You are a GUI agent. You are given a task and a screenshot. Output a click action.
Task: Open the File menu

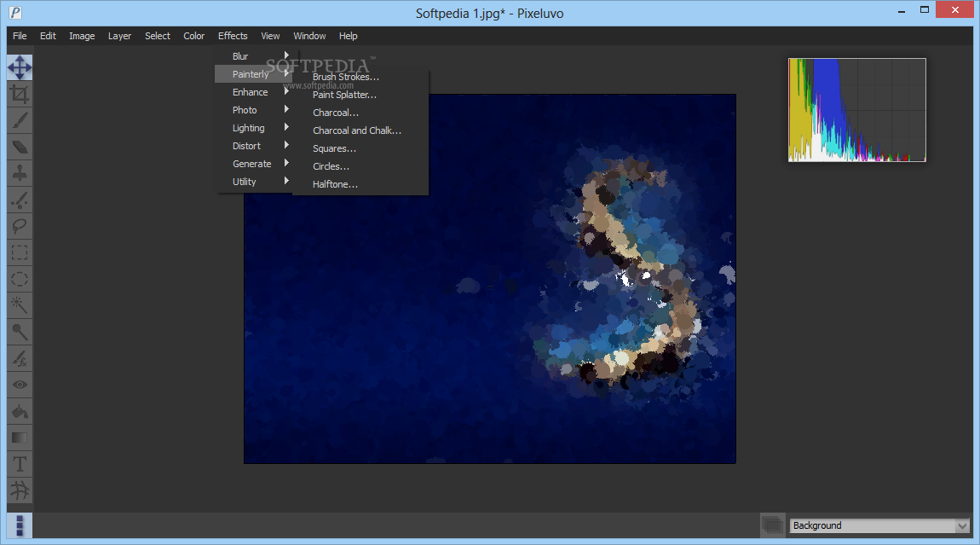click(20, 36)
